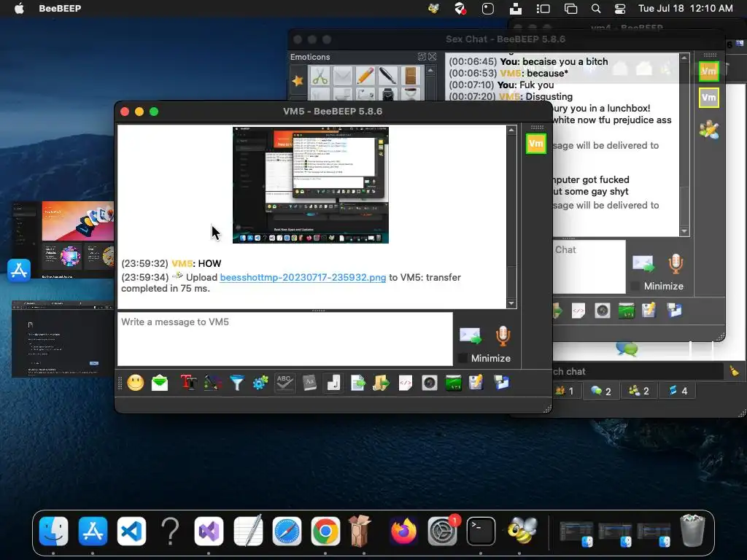Send message with envelope arrow icon in VM5
Image resolution: width=747 pixels, height=560 pixels.
(x=471, y=335)
